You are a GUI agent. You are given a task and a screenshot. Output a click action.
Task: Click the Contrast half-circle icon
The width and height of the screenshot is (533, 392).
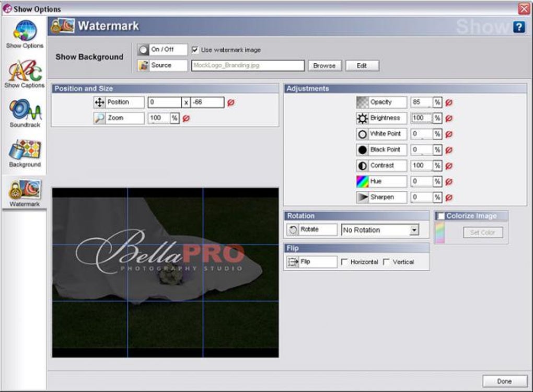pyautogui.click(x=362, y=166)
